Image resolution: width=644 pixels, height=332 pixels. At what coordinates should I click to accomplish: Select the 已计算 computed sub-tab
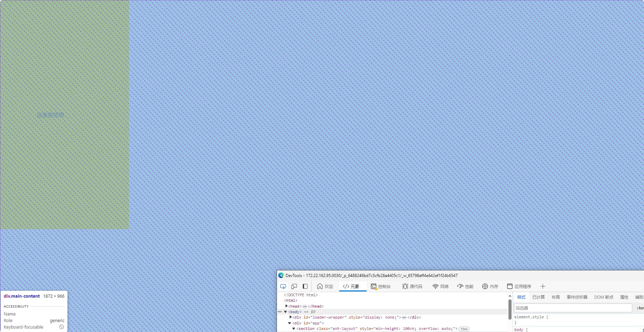click(539, 297)
